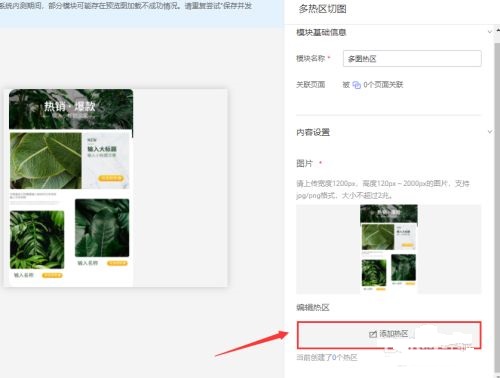
Task: Collapse the 内容设置 section chevron
Action: pyautogui.click(x=490, y=132)
